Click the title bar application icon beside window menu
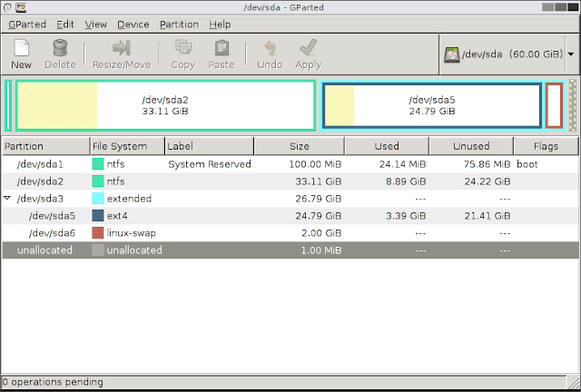The width and height of the screenshot is (581, 392). 21,7
